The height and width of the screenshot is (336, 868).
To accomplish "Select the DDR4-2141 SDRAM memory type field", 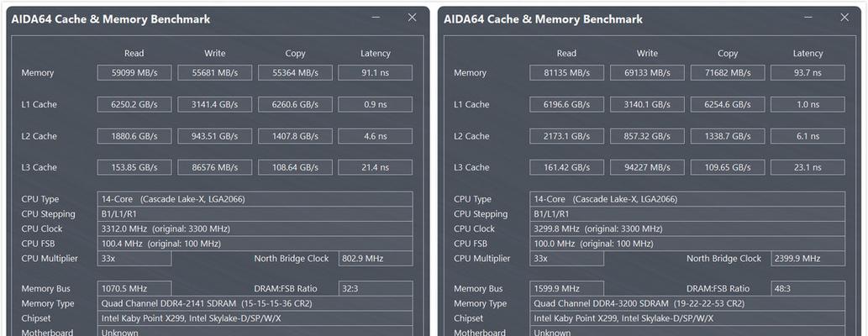I will coord(255,303).
